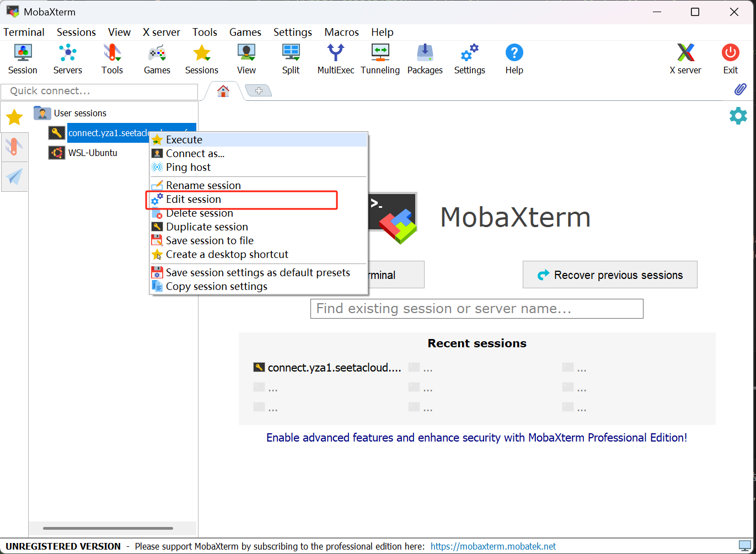Click the teal gear icon on home tab
This screenshot has width=756, height=554.
[738, 116]
